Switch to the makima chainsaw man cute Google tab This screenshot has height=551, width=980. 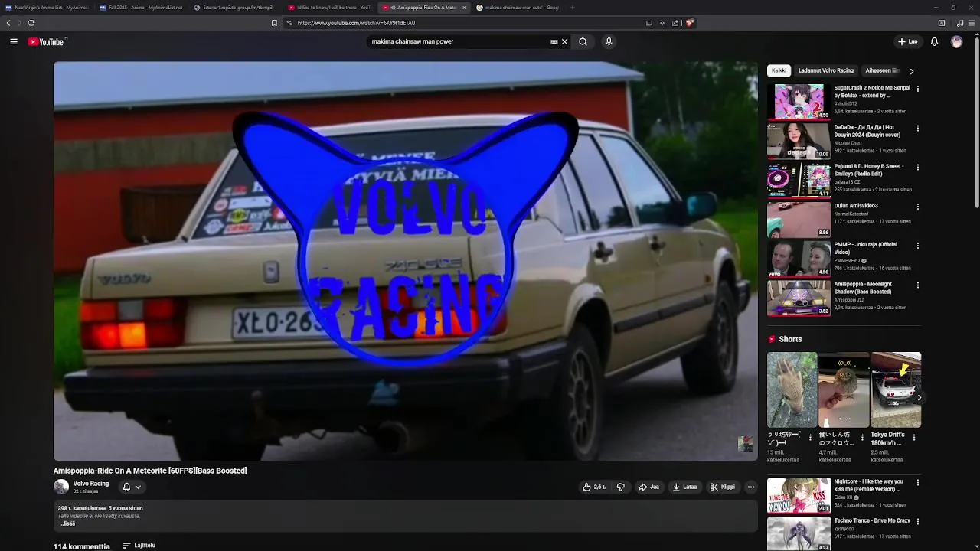click(x=518, y=8)
